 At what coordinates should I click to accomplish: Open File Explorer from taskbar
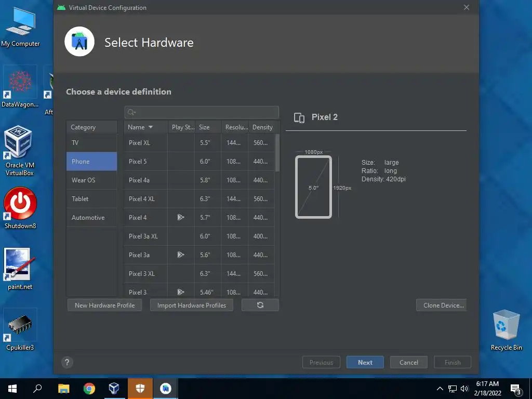tap(63, 389)
